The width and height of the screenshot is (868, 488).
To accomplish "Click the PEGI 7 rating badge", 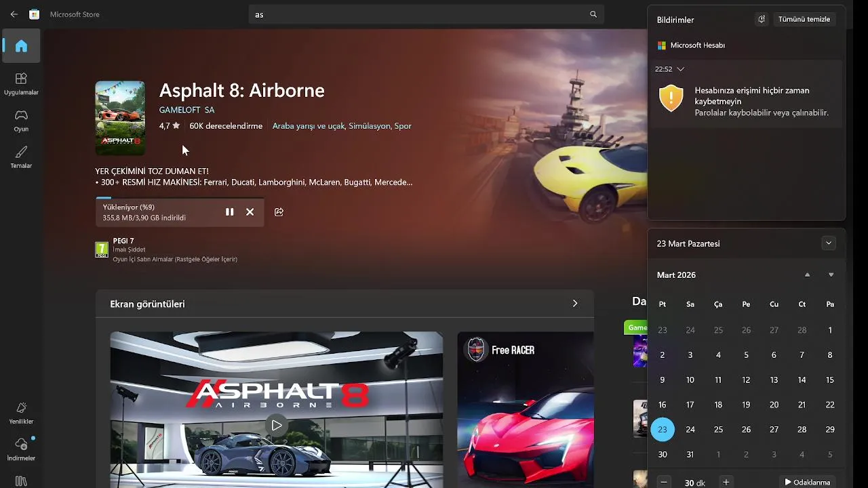I will tap(102, 249).
